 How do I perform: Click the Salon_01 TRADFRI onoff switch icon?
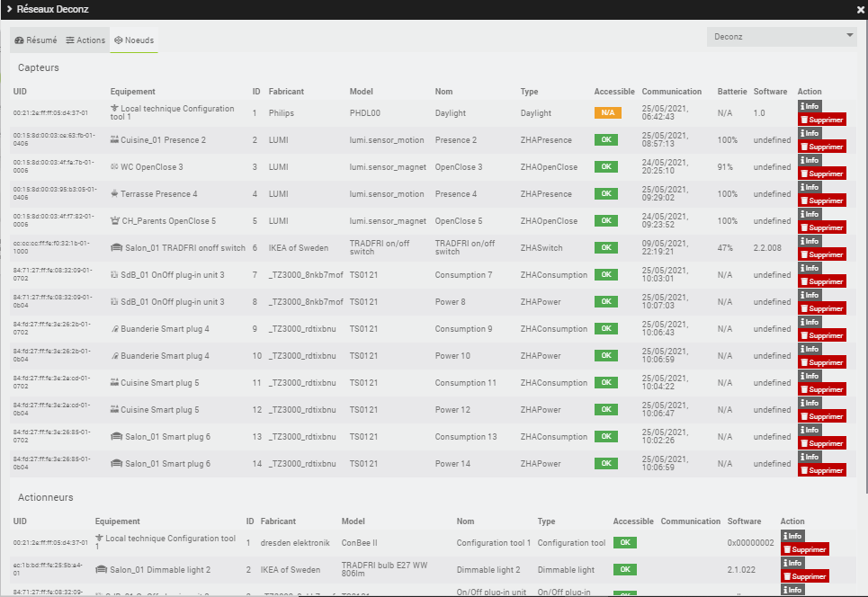coord(116,248)
